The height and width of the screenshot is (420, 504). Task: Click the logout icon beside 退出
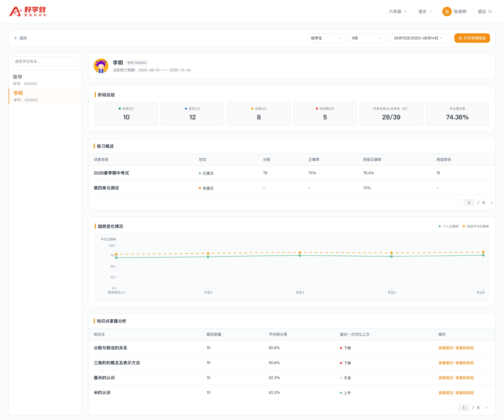tap(491, 12)
